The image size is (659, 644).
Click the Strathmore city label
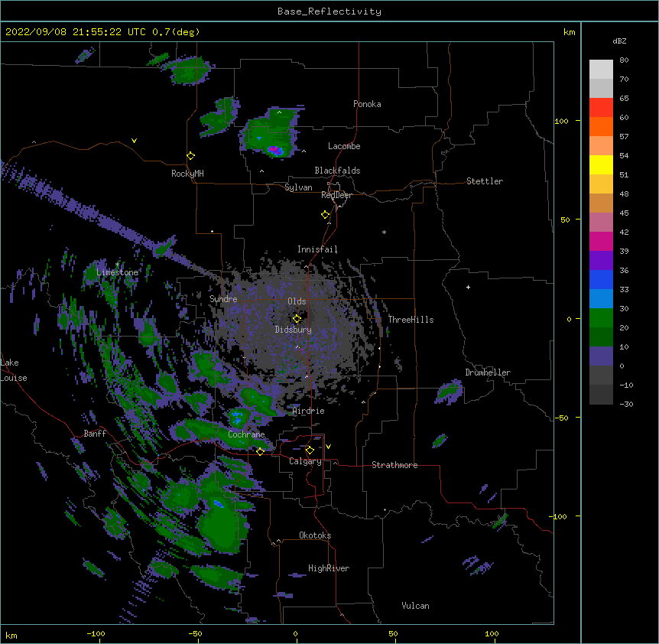coord(394,465)
